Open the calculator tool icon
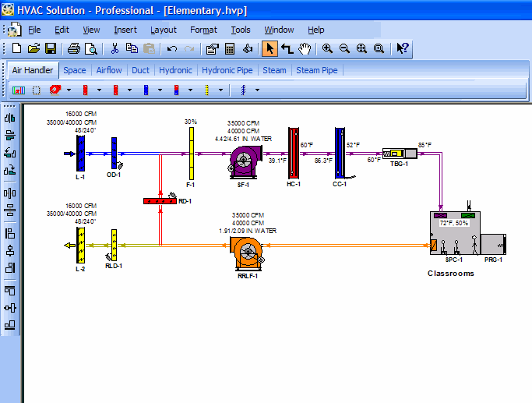532x403 pixels. (x=230, y=48)
